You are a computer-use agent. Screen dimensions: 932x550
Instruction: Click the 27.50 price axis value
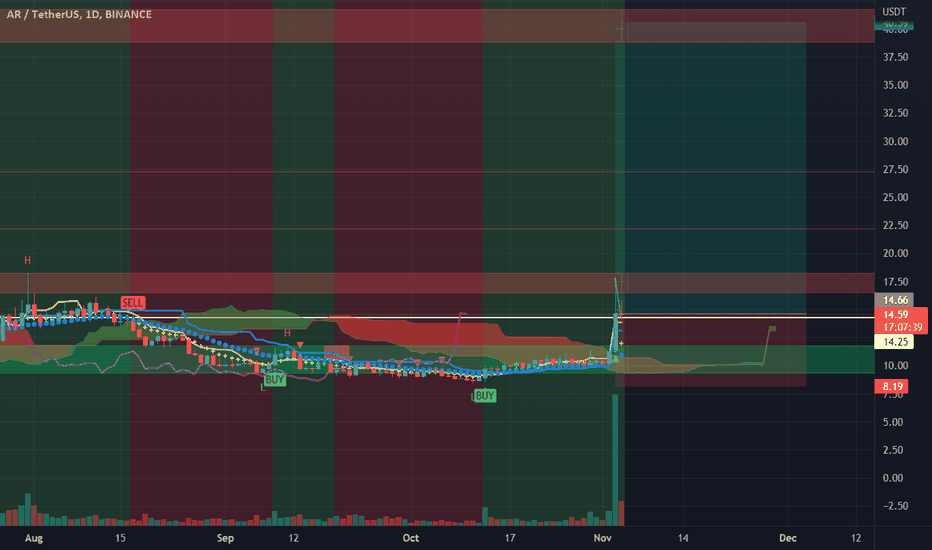[x=895, y=169]
